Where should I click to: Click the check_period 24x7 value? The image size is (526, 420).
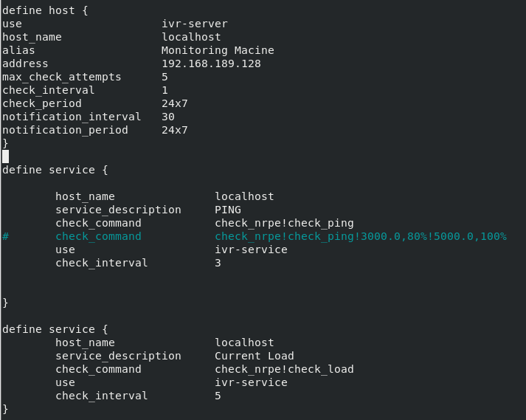point(175,103)
